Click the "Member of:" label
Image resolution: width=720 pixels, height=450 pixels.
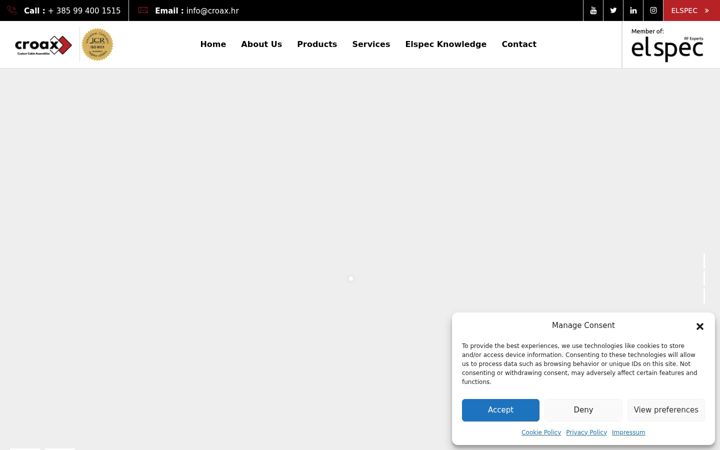click(647, 31)
